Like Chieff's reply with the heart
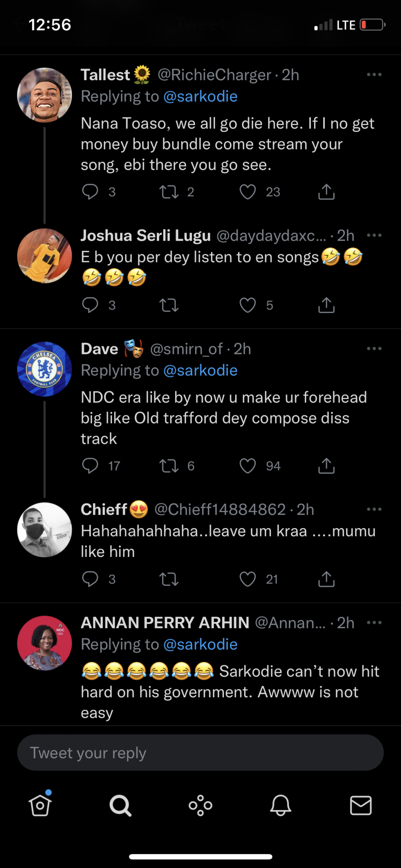Viewport: 401px width, 868px height. point(248,579)
